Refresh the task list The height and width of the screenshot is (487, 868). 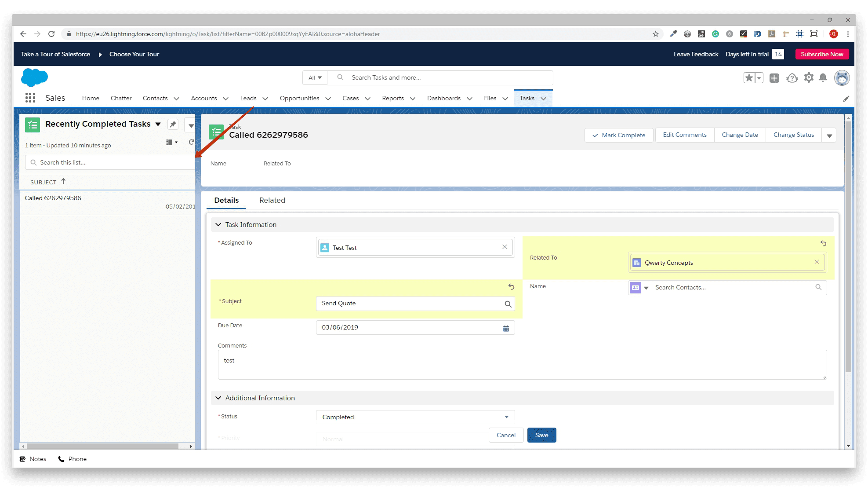(191, 142)
